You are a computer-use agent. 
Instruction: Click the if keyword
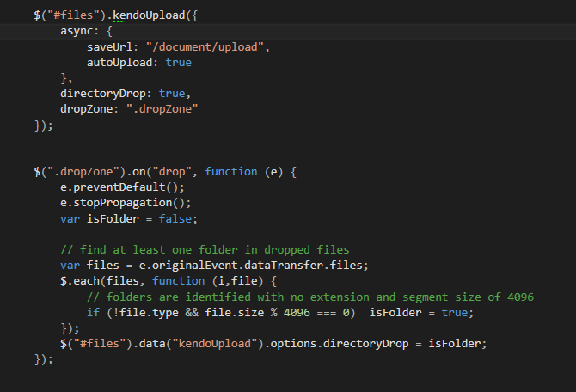(93, 313)
